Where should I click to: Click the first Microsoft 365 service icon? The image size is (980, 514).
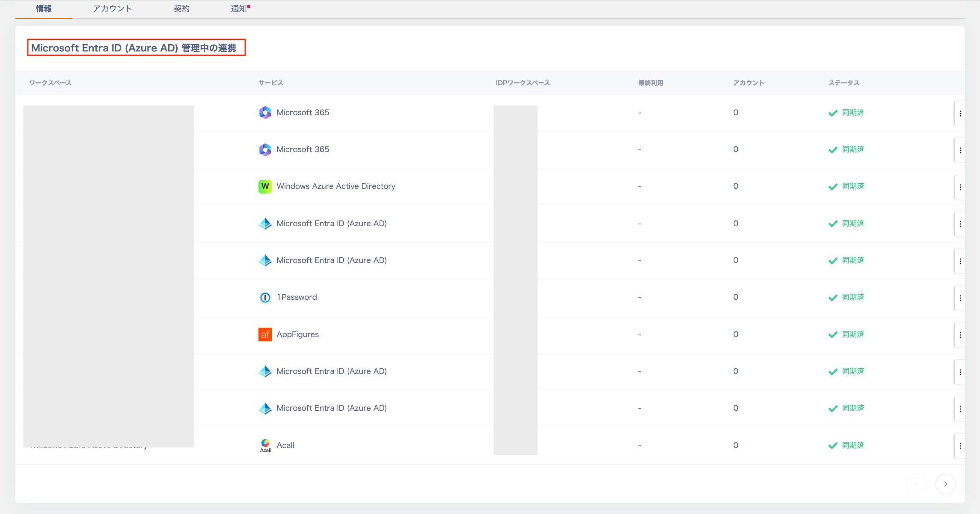(x=265, y=113)
